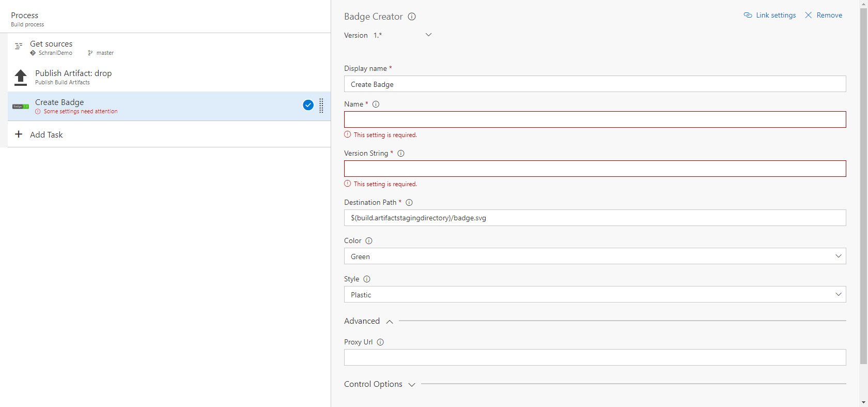
Task: Click the empty Name input field
Action: click(x=595, y=119)
